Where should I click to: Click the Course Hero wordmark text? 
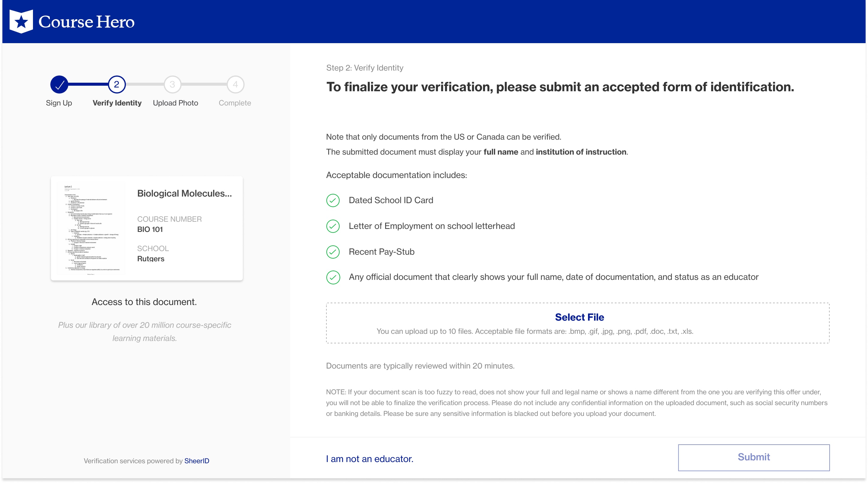tap(86, 22)
